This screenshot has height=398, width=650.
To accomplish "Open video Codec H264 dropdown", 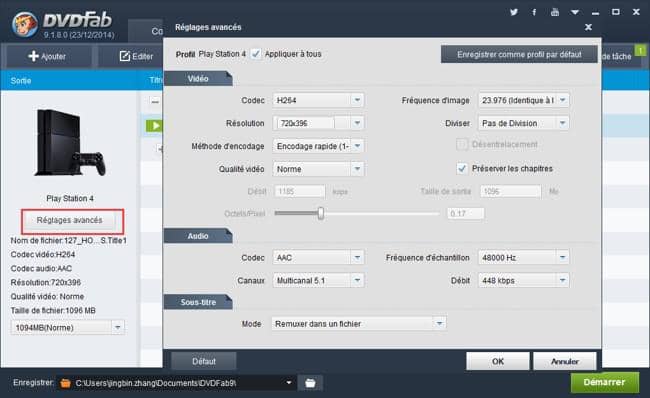I will [318, 100].
